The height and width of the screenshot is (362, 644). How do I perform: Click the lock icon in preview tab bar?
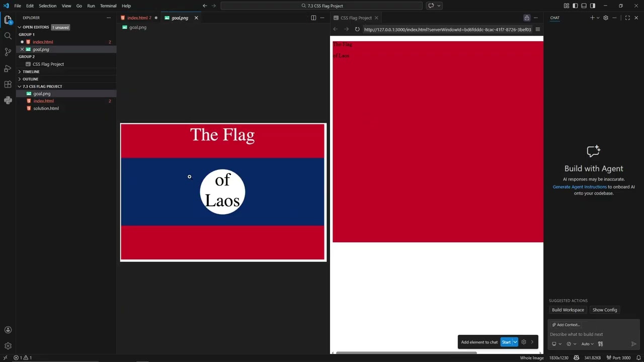[x=527, y=18]
